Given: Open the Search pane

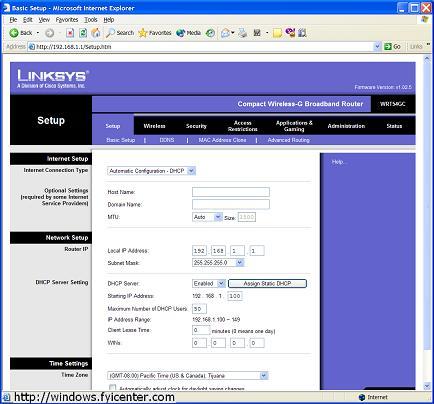Looking at the screenshot, I should (120, 33).
